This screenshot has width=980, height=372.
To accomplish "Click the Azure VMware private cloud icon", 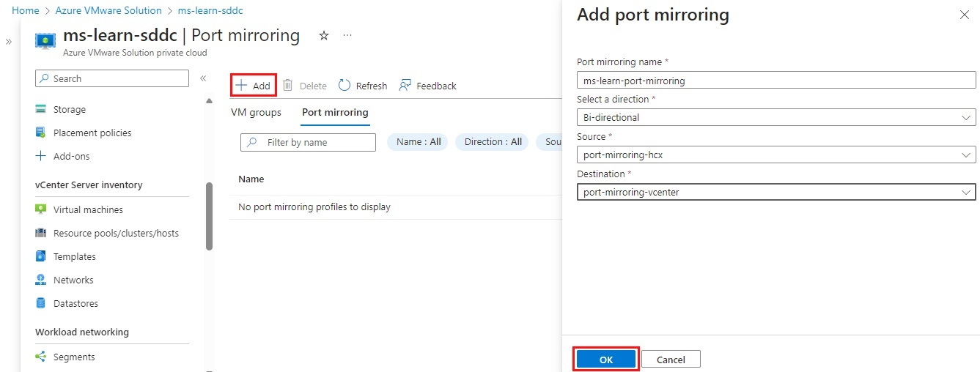I will (46, 40).
